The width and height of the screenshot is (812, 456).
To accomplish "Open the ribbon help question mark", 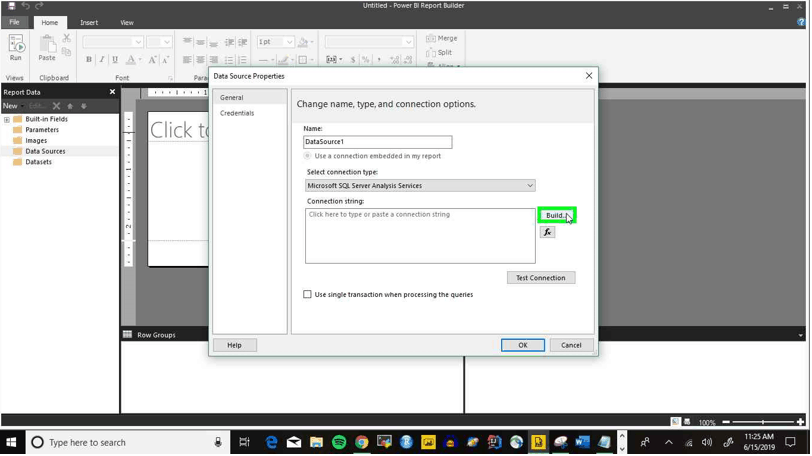I will click(801, 22).
